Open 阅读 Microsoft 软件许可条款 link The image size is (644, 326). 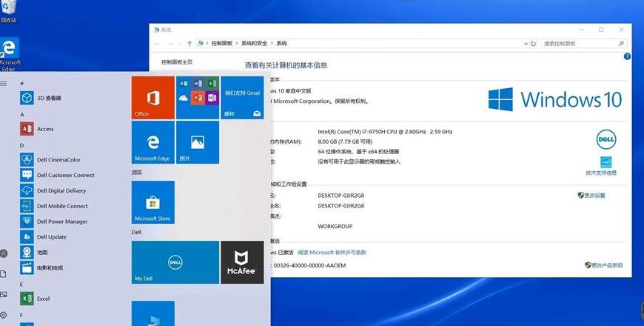coord(332,253)
